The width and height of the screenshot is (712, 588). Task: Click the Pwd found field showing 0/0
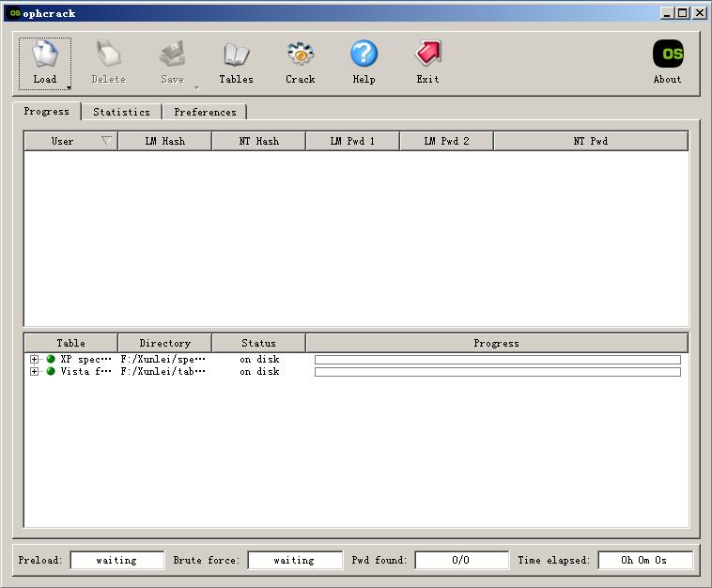click(461, 560)
